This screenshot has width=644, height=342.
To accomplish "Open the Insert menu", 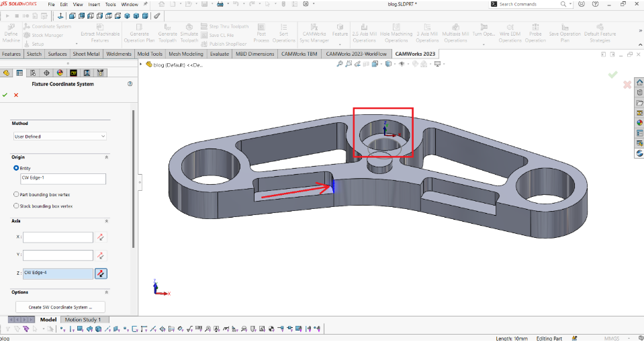I will pyautogui.click(x=94, y=4).
